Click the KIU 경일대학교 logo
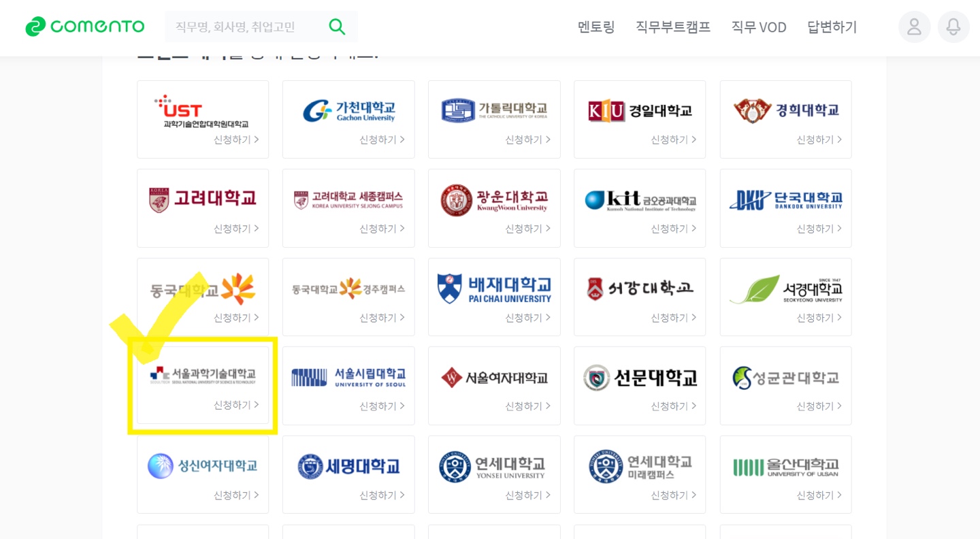This screenshot has height=539, width=980. pyautogui.click(x=640, y=110)
